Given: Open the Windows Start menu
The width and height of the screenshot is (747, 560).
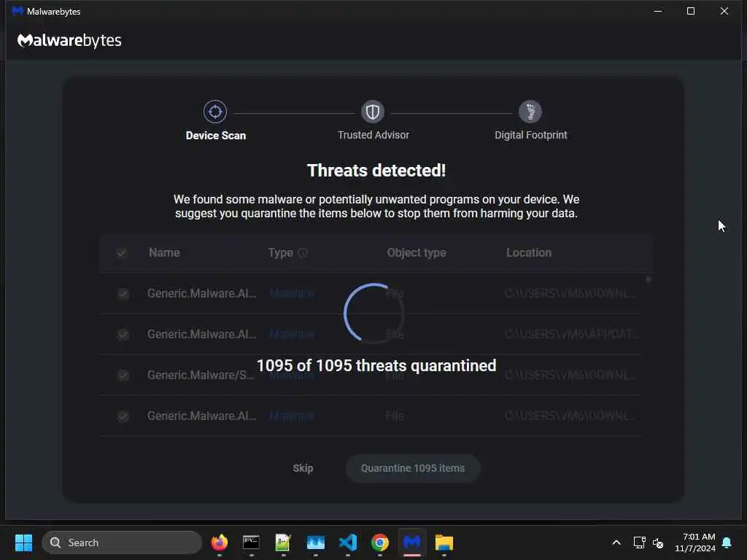Looking at the screenshot, I should (23, 542).
